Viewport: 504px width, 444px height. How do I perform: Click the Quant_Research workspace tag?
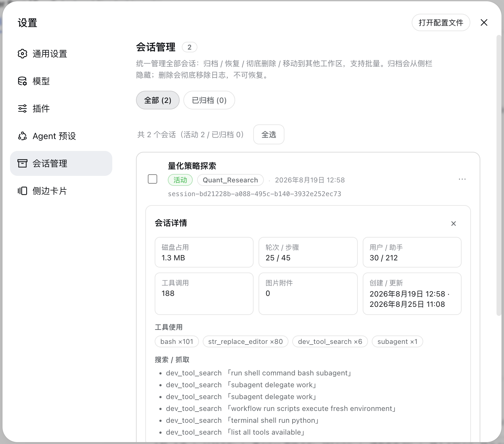click(x=230, y=180)
